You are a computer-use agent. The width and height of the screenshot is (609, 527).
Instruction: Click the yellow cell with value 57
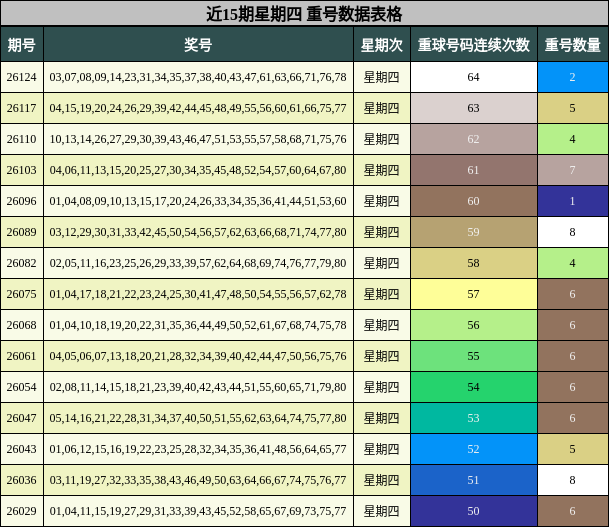pyautogui.click(x=474, y=294)
